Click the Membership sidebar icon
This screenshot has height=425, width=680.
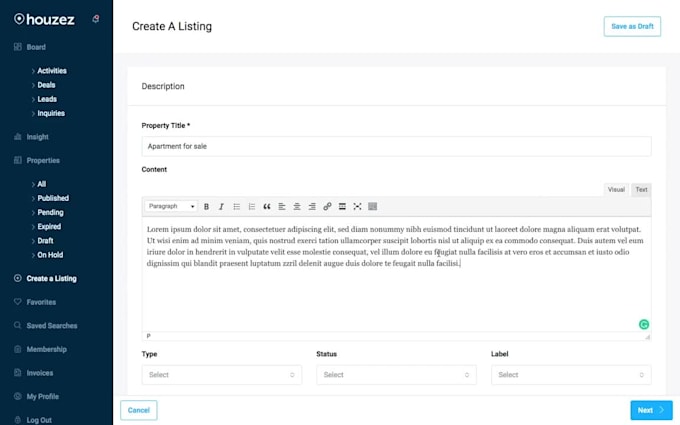[17, 349]
